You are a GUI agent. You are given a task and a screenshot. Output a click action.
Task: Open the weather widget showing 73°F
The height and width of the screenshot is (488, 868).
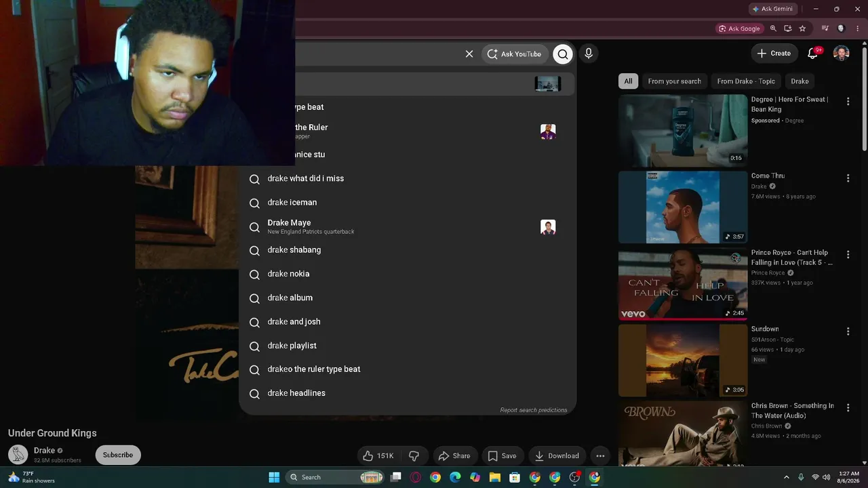coord(31,477)
